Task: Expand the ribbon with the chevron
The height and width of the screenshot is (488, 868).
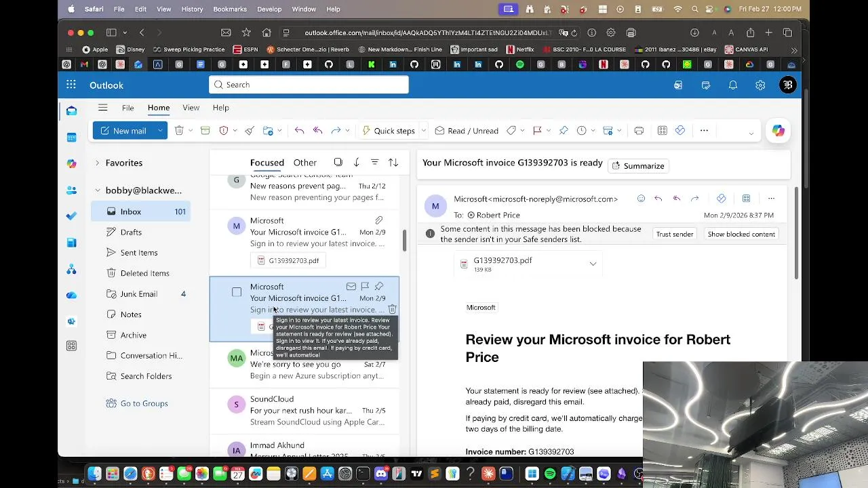Action: [751, 133]
